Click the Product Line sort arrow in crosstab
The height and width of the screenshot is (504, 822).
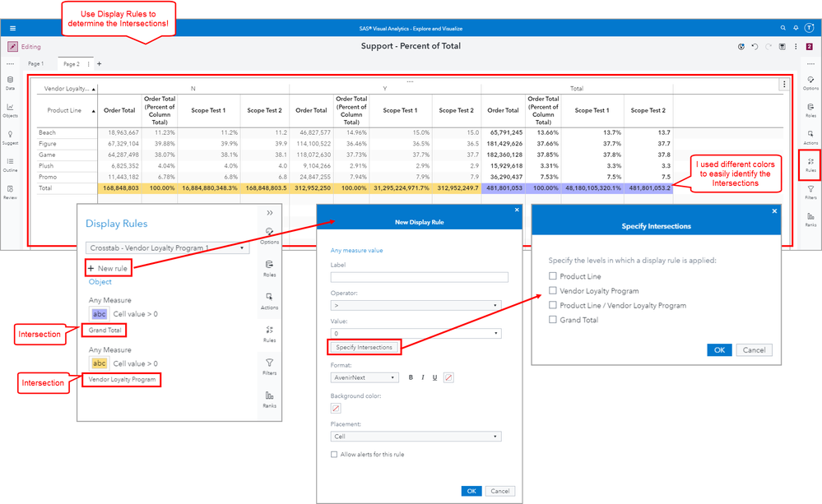(x=94, y=111)
